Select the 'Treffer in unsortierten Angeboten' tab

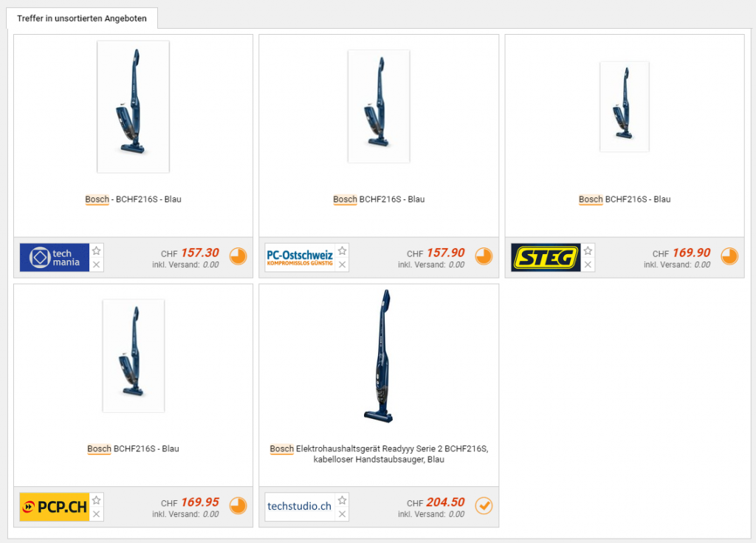(x=82, y=18)
